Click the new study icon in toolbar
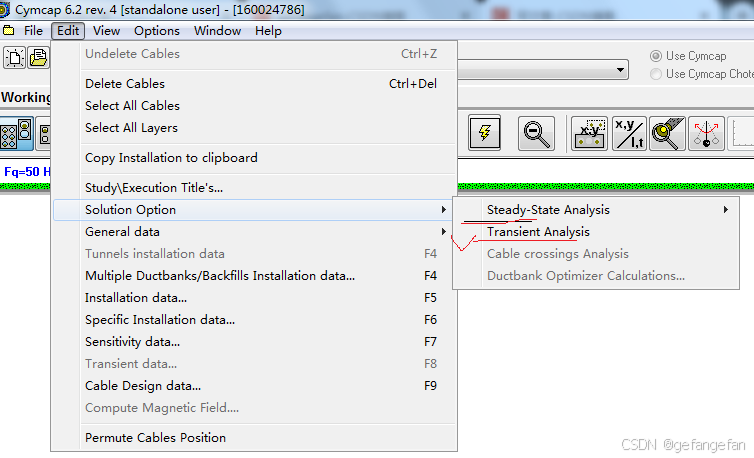The height and width of the screenshot is (458, 754). tap(14, 58)
